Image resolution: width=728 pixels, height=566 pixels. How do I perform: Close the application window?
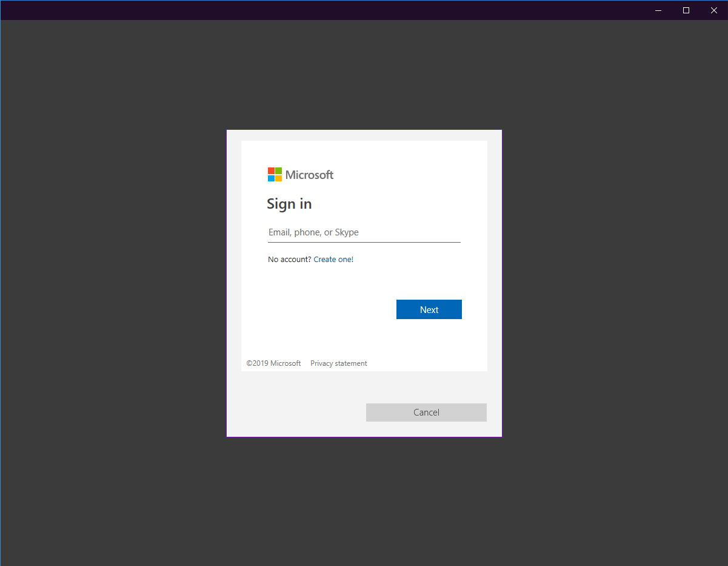[x=714, y=10]
